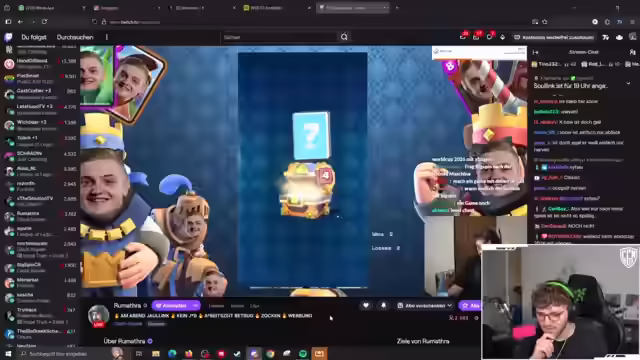
Task: Click the purple subscribe button under stream
Action: click(171, 305)
